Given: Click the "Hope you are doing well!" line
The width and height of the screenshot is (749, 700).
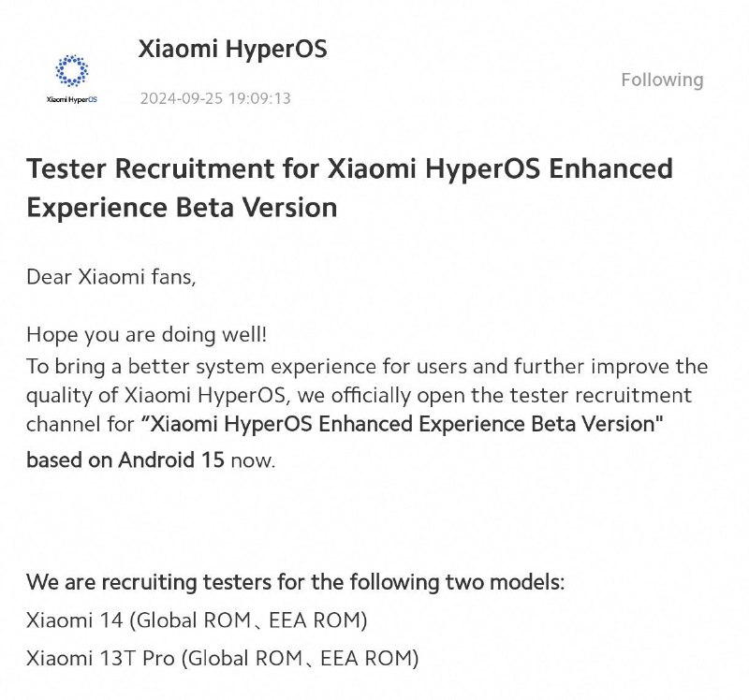Looking at the screenshot, I should 147,334.
